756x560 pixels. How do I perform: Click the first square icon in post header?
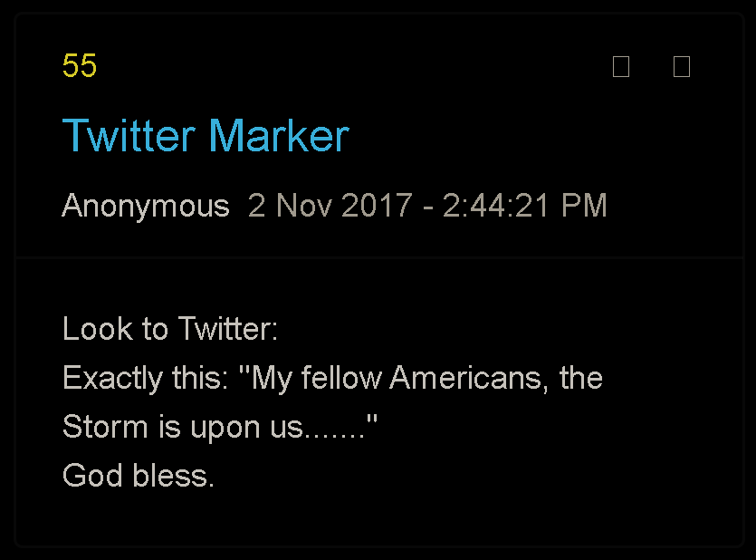(621, 66)
